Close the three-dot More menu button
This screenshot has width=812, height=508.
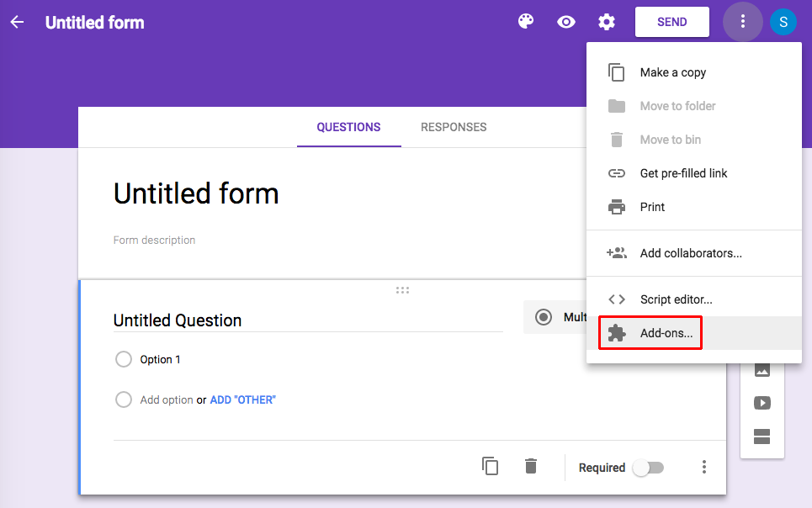(743, 21)
